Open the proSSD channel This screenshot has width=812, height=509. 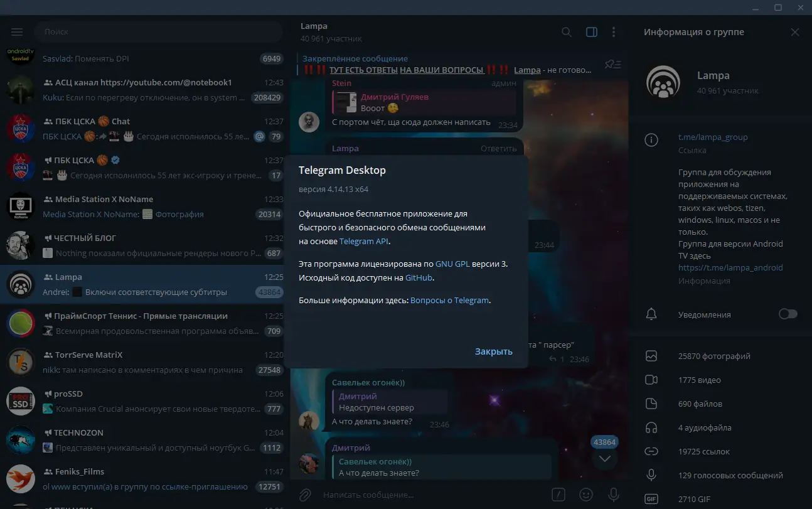pyautogui.click(x=144, y=401)
